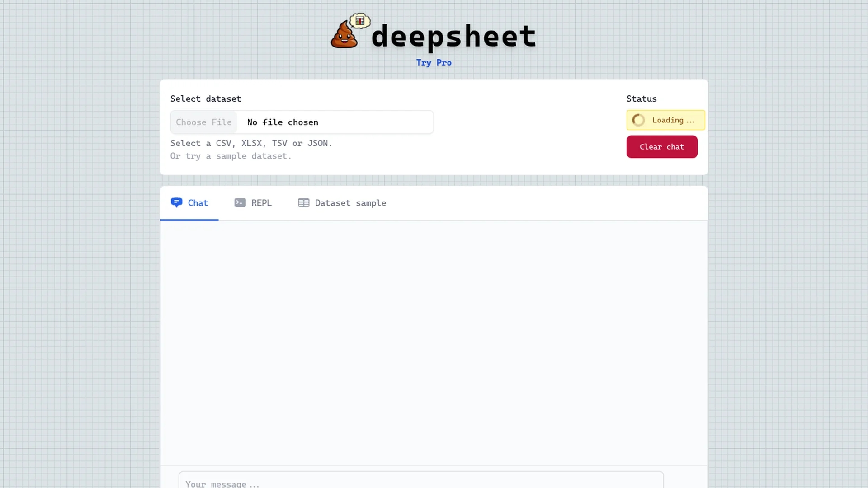This screenshot has width=868, height=488.
Task: Focus the Your message input field
Action: (421, 480)
